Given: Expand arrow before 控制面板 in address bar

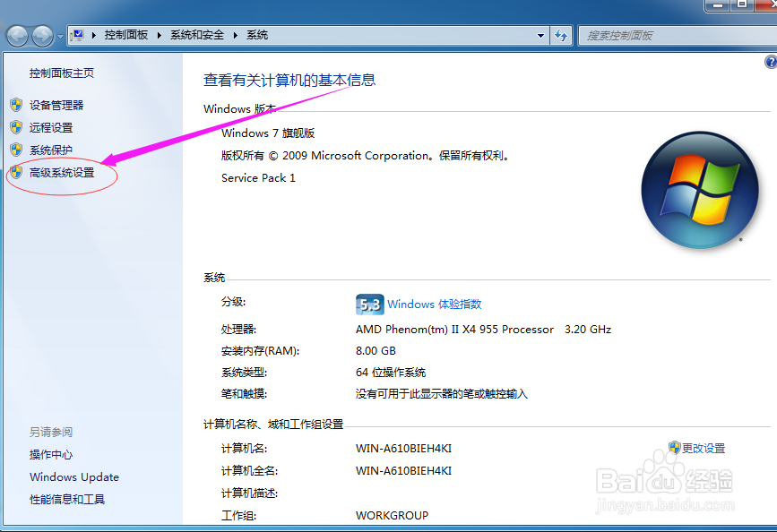Looking at the screenshot, I should click(x=94, y=35).
